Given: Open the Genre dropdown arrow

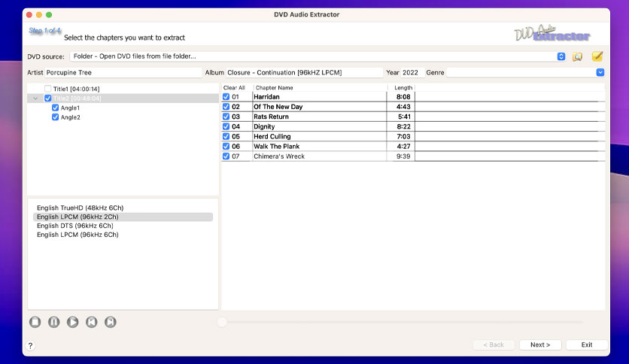Looking at the screenshot, I should (600, 72).
